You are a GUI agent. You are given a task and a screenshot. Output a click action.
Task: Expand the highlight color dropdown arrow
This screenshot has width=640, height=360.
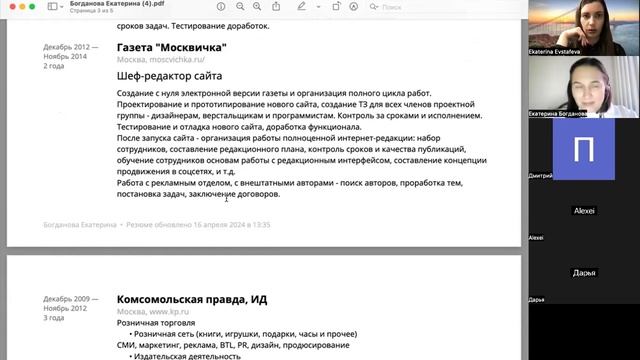coord(318,7)
